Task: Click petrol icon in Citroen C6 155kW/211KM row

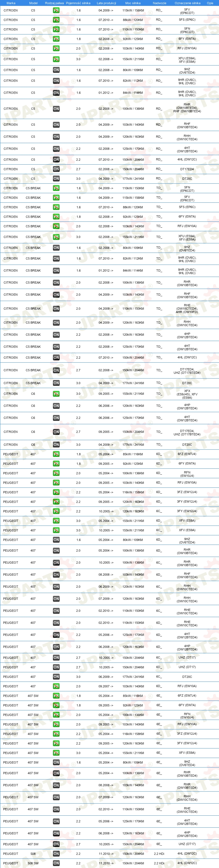Action: (x=56, y=394)
